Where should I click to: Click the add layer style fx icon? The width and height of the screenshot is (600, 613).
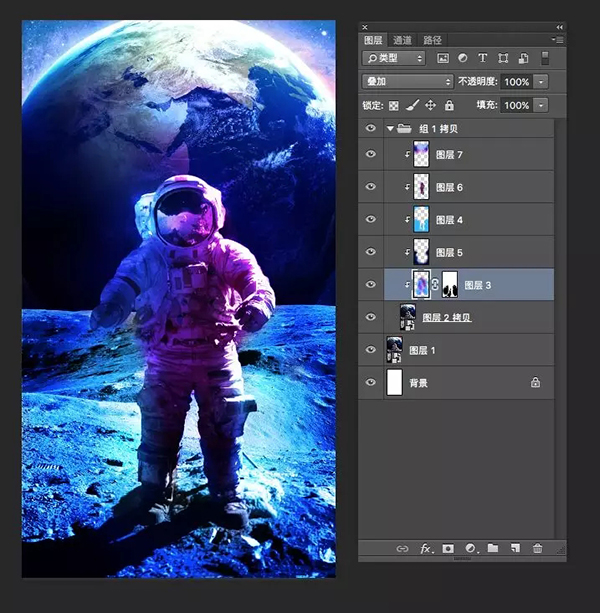coord(425,548)
